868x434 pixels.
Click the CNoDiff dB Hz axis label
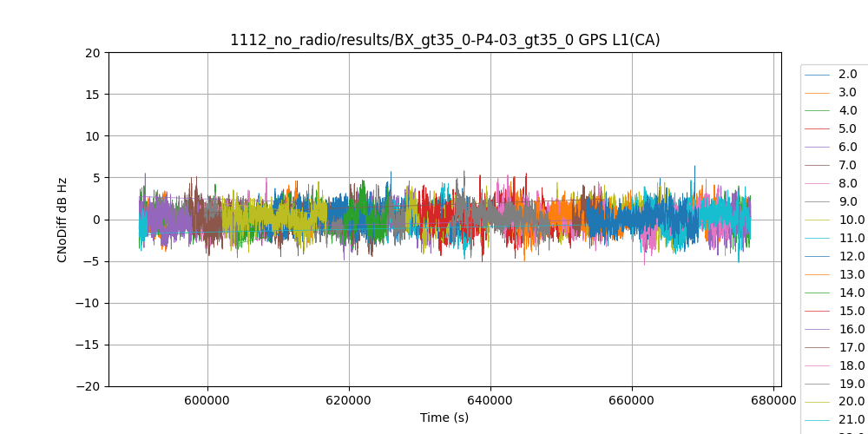62,220
